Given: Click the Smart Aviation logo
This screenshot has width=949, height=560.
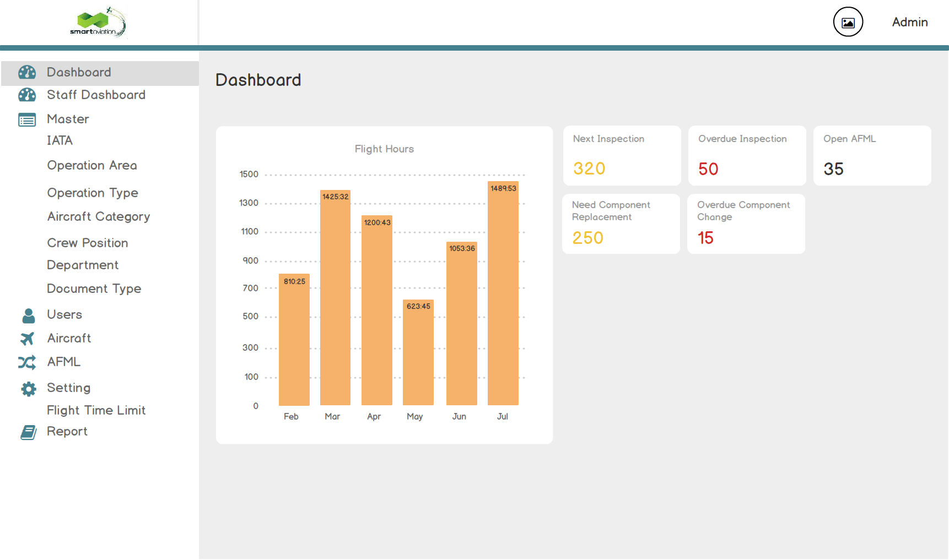Looking at the screenshot, I should point(98,23).
